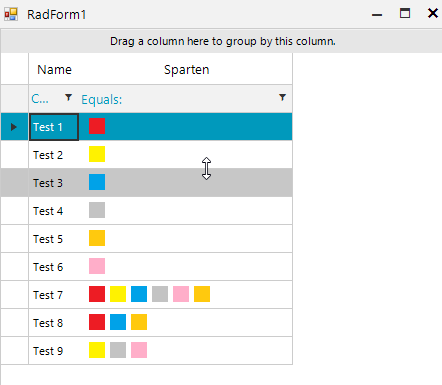Open the Sparten column filter funnel icon
442x385 pixels.
tap(282, 97)
